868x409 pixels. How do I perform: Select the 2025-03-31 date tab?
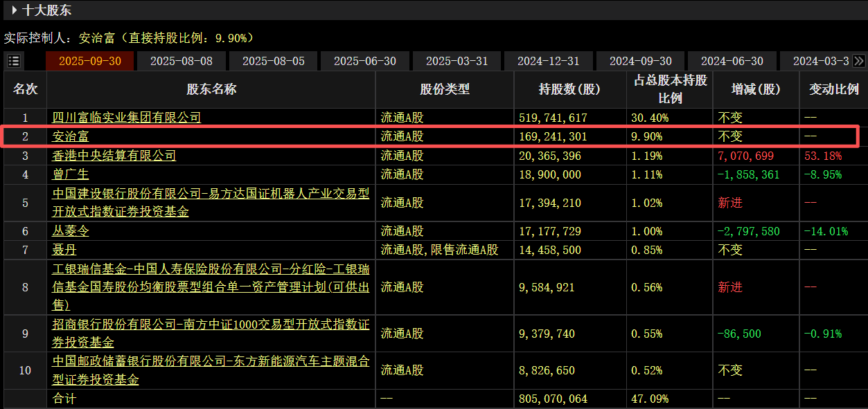[x=457, y=61]
